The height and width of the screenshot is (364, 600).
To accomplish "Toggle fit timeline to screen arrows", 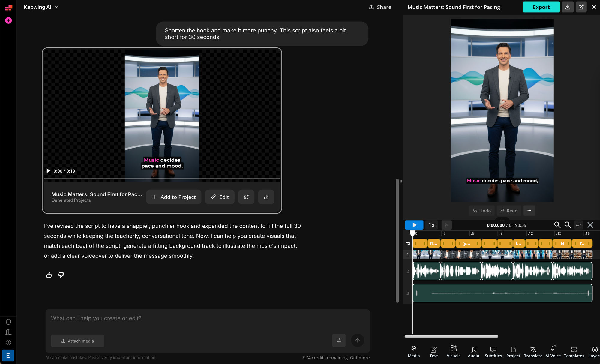I will pos(579,225).
